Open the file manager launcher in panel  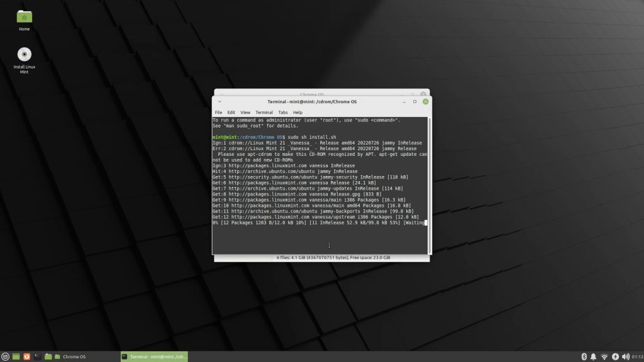coord(48,356)
